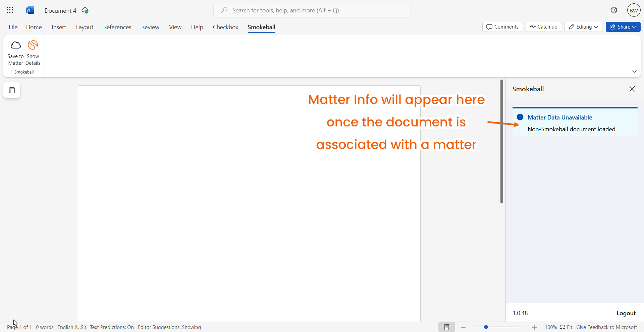Click the 0 words count
The width and height of the screenshot is (644, 332).
click(45, 327)
